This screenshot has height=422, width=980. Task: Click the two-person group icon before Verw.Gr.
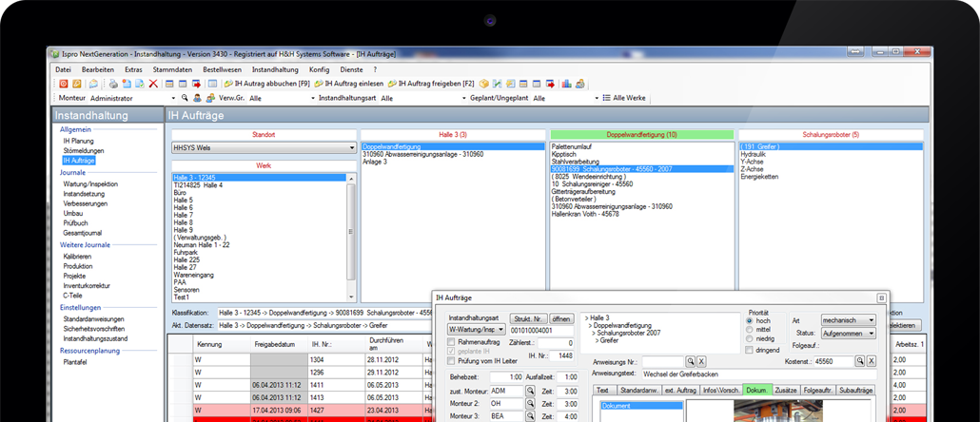[210, 98]
